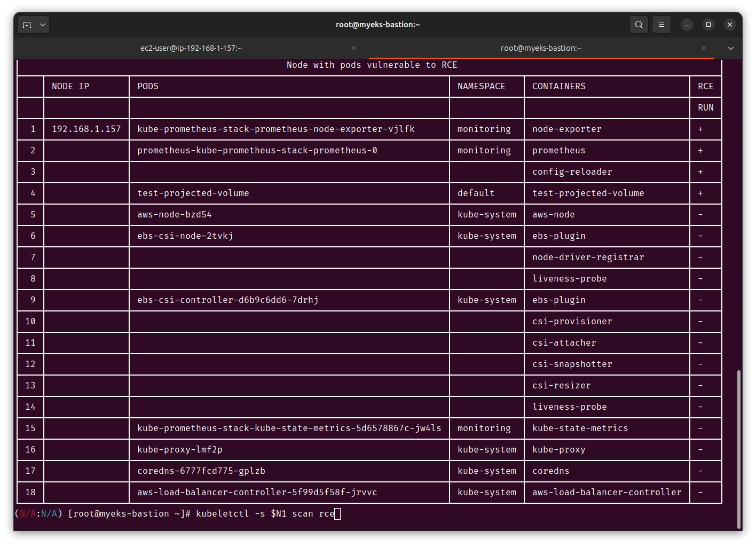Viewport: 756px width, 546px height.
Task: Click pod coredns-6777fcd775-gplzb
Action: (201, 471)
